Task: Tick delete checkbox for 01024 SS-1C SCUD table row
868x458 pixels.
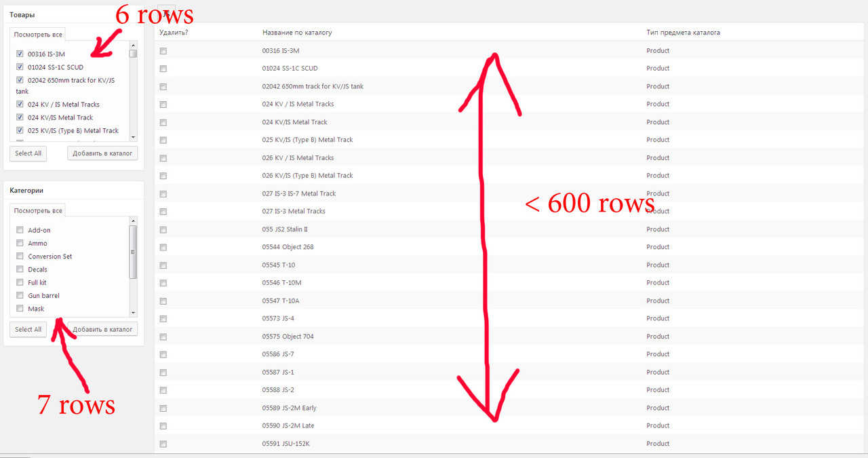Action: click(163, 69)
